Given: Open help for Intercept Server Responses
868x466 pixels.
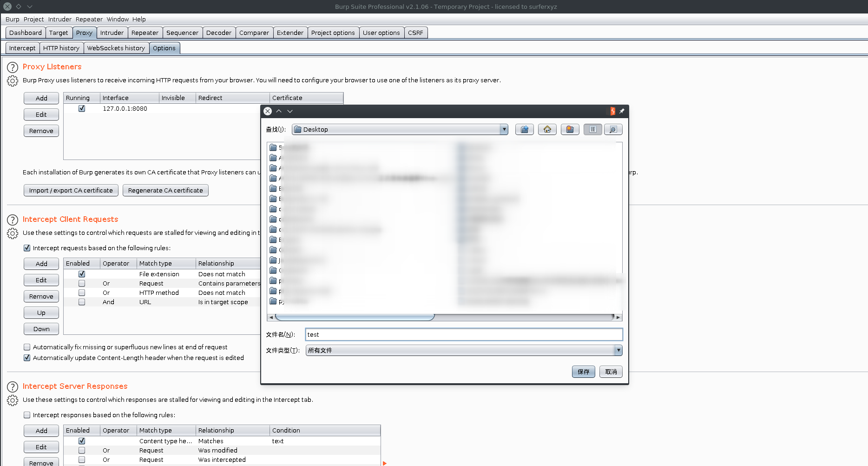Looking at the screenshot, I should 13,387.
